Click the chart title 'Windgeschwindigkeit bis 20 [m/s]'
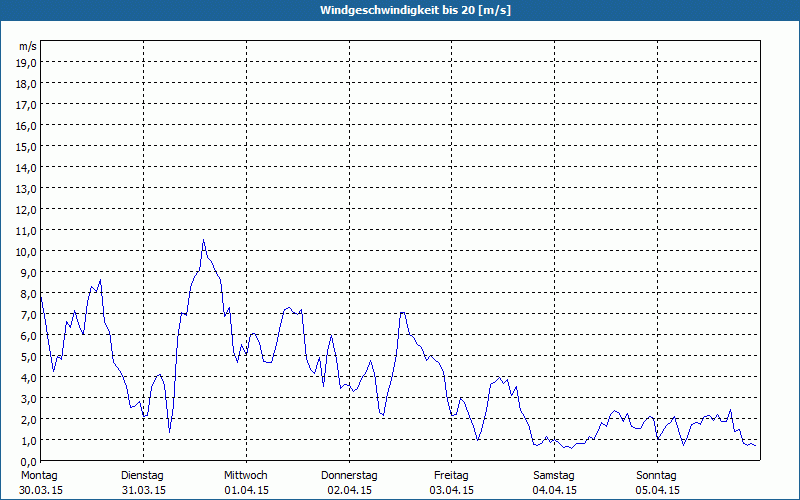The width and height of the screenshot is (800, 500). click(x=415, y=10)
